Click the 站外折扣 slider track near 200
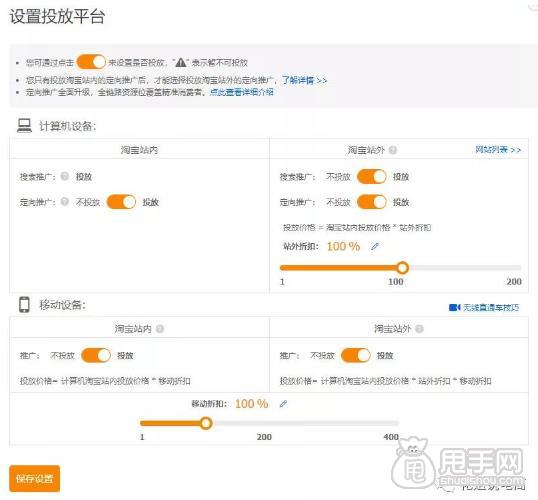Screen dimensions: 538x500 514,268
